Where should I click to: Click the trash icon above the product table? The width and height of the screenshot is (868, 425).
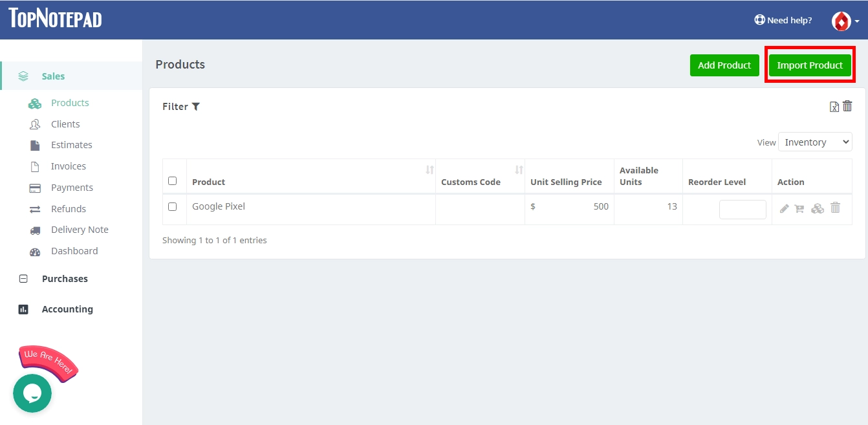(847, 105)
